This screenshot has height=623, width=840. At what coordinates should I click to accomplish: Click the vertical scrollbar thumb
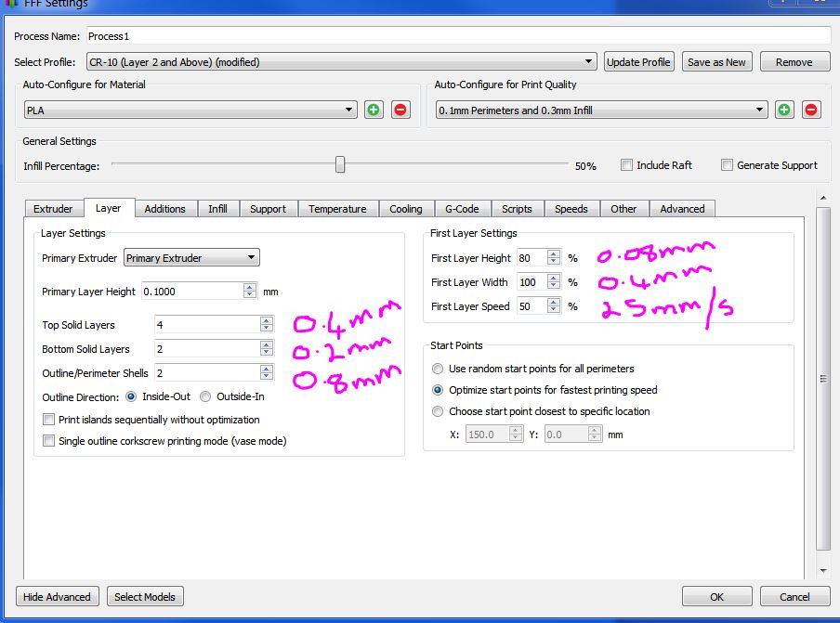click(823, 379)
